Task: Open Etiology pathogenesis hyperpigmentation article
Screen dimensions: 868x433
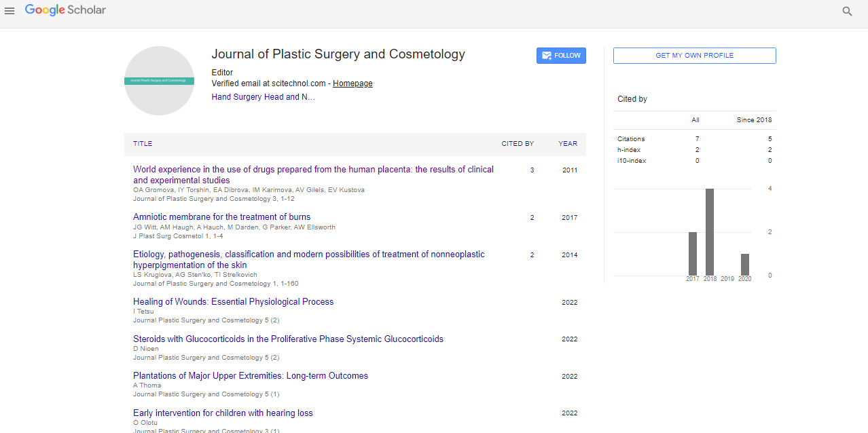Action: click(309, 259)
